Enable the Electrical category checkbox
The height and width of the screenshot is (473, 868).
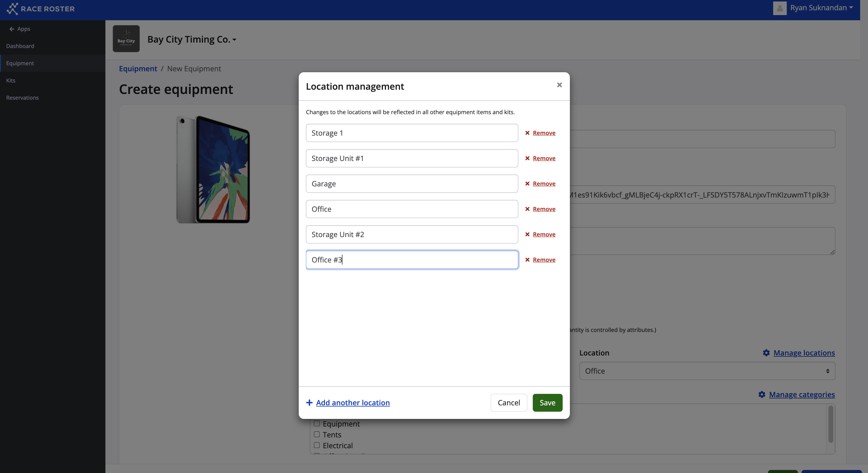point(317,445)
